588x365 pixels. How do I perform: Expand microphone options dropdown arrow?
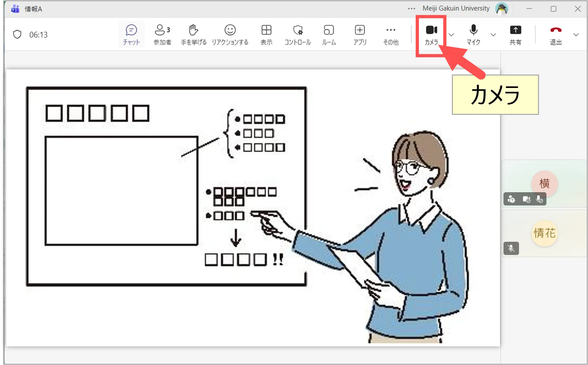[493, 35]
